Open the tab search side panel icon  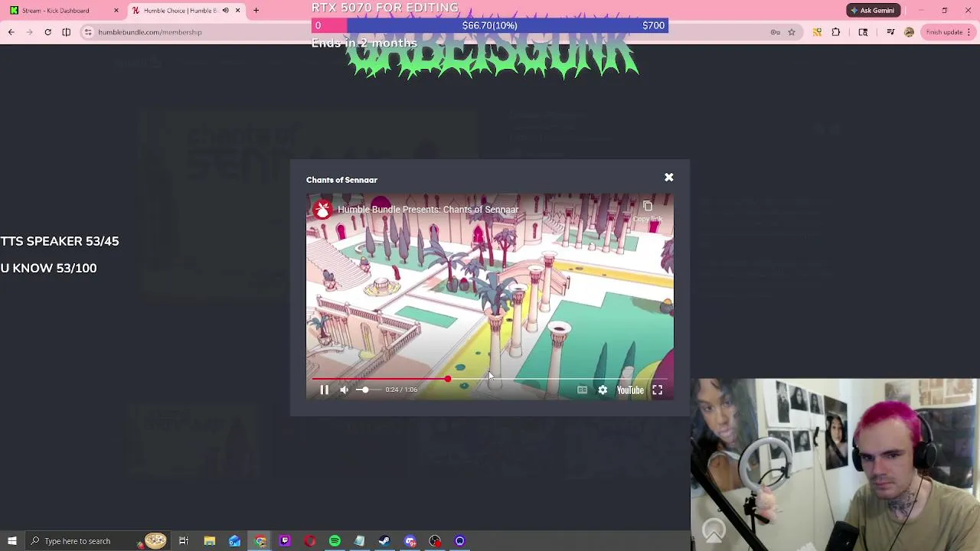[863, 32]
